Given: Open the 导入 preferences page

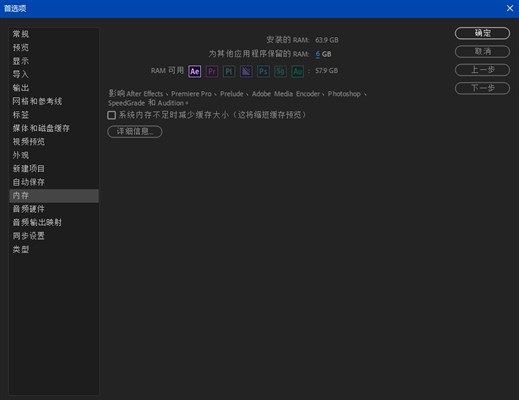Looking at the screenshot, I should point(54,74).
